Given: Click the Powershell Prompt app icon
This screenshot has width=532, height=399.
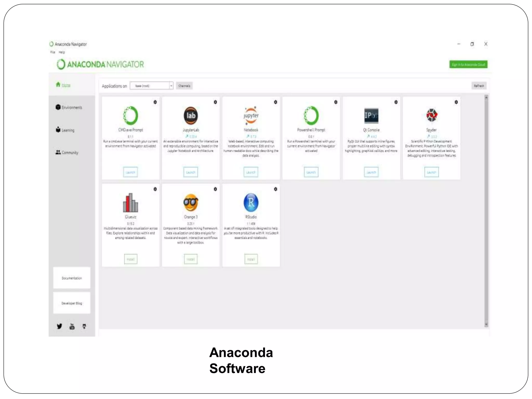Looking at the screenshot, I should [311, 116].
